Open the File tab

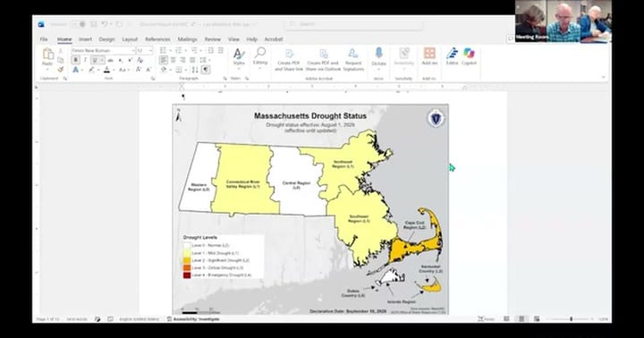[44, 39]
